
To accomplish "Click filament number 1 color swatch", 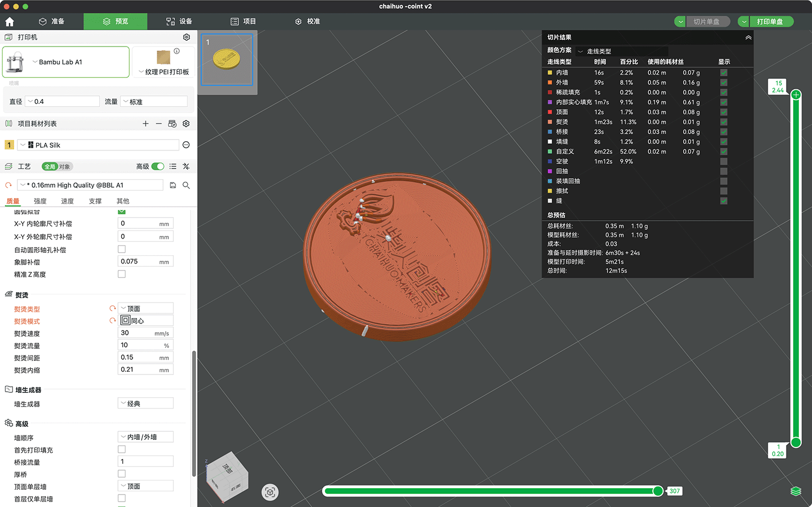I will point(9,145).
